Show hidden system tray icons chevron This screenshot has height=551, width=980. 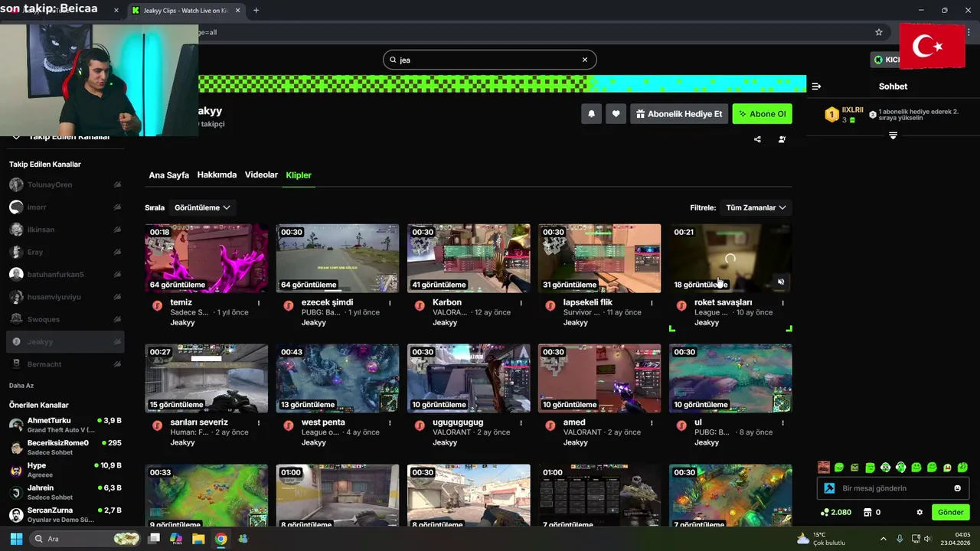click(883, 539)
